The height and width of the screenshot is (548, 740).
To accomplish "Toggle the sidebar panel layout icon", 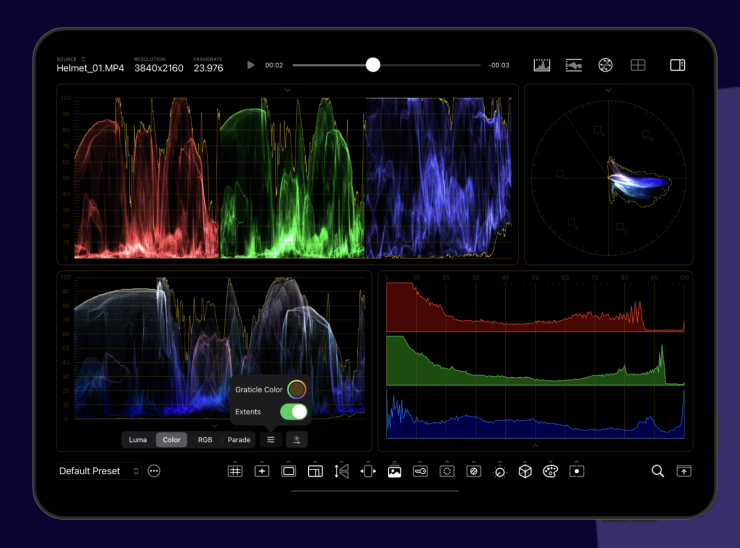I will (x=677, y=65).
